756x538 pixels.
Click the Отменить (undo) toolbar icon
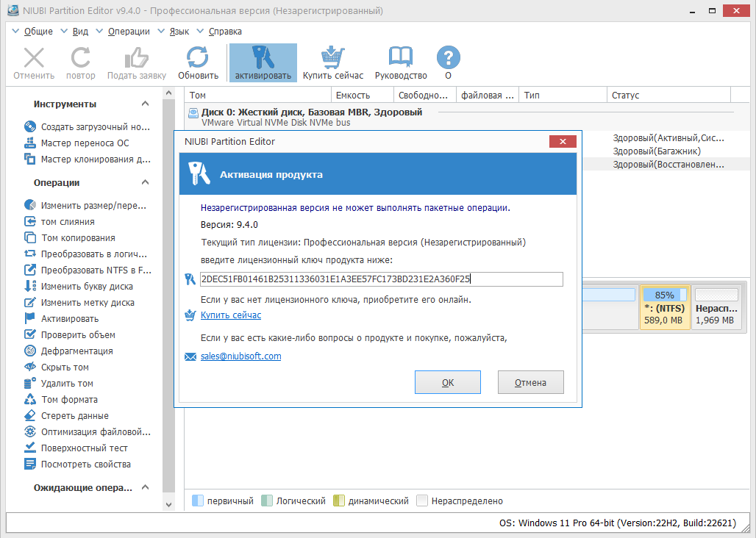click(34, 58)
